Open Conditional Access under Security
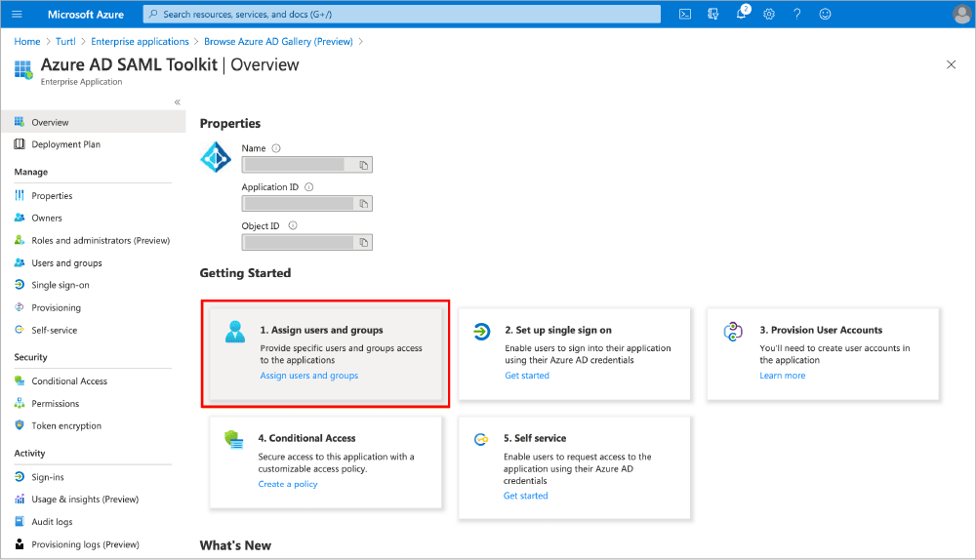Viewport: 976px width, 560px height. tap(69, 381)
